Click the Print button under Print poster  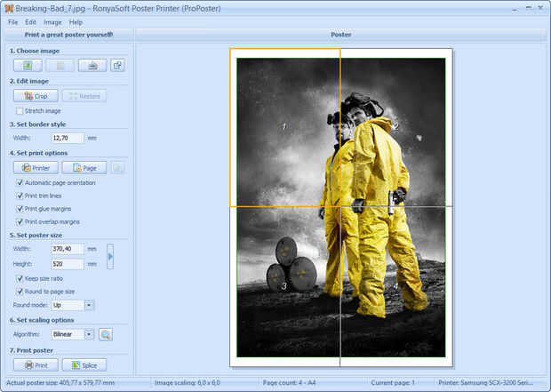coord(36,365)
